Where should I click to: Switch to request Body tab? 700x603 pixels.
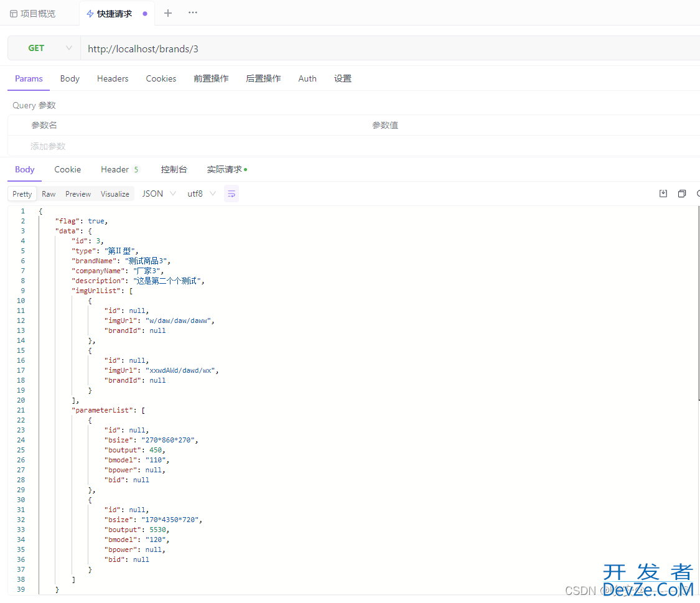70,78
